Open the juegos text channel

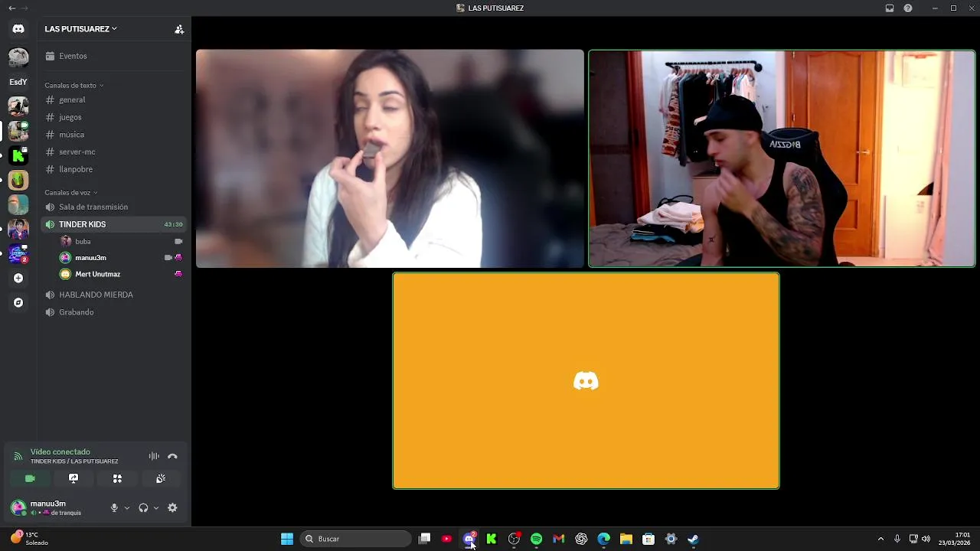coord(115,117)
